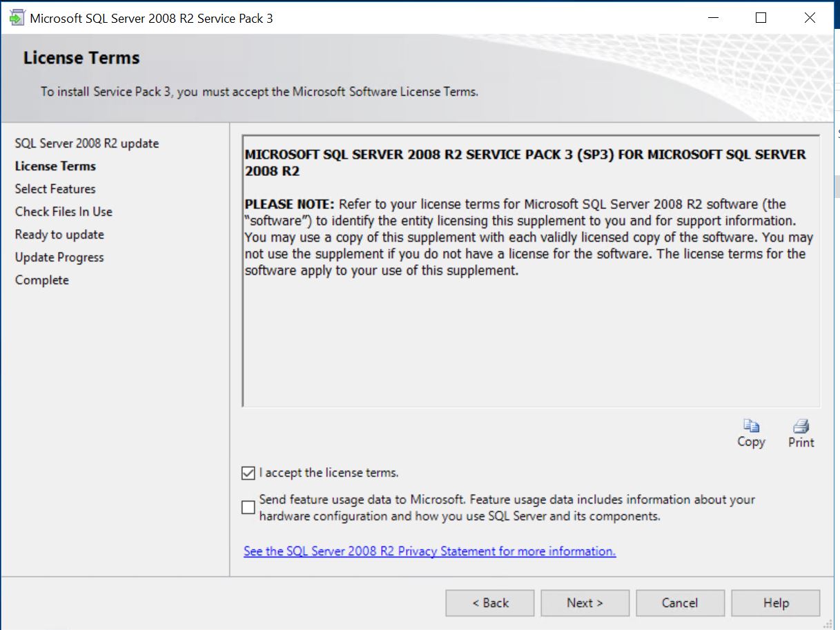Select the Update Progress step
The image size is (840, 630).
59,257
